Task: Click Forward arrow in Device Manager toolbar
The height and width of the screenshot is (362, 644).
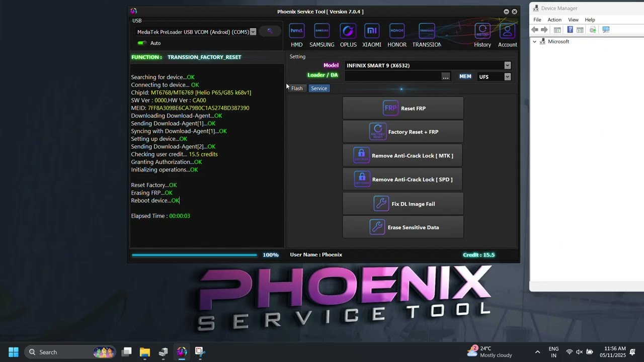Action: (x=544, y=30)
